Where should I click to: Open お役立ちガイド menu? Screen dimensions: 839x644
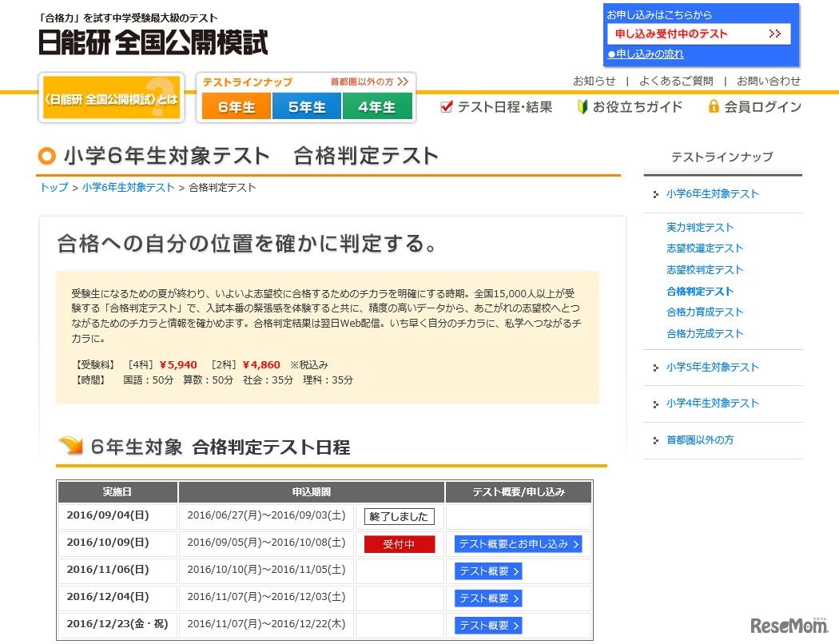tap(638, 107)
